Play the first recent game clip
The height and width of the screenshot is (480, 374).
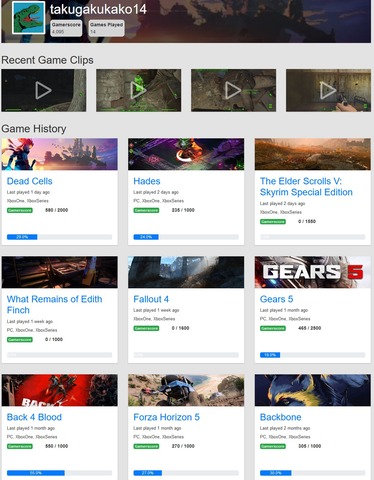44,90
